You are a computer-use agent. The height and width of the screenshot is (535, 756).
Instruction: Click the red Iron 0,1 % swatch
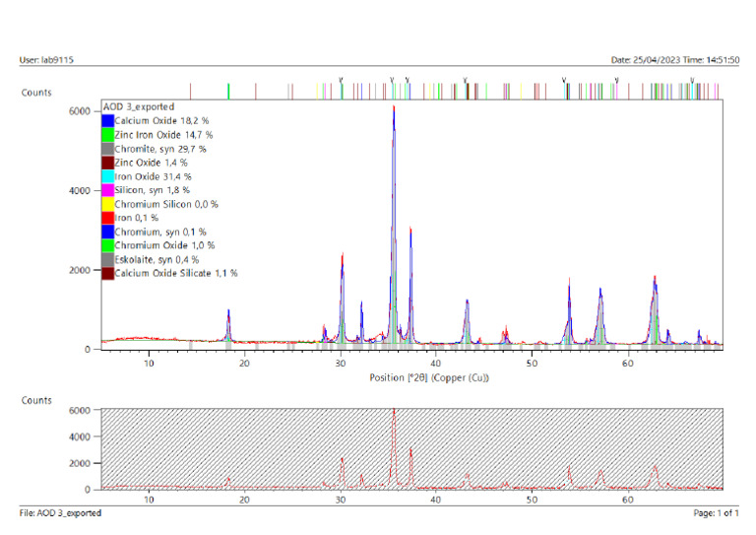[x=107, y=217]
